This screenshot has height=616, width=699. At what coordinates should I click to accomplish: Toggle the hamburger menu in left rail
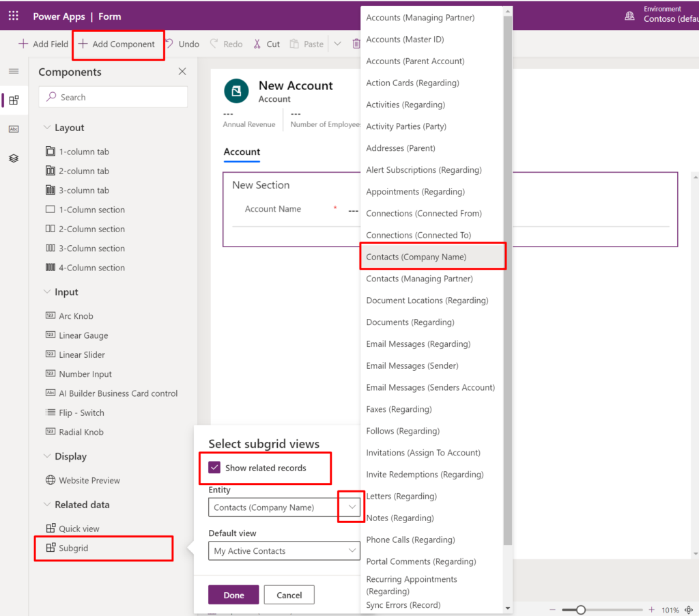point(14,72)
